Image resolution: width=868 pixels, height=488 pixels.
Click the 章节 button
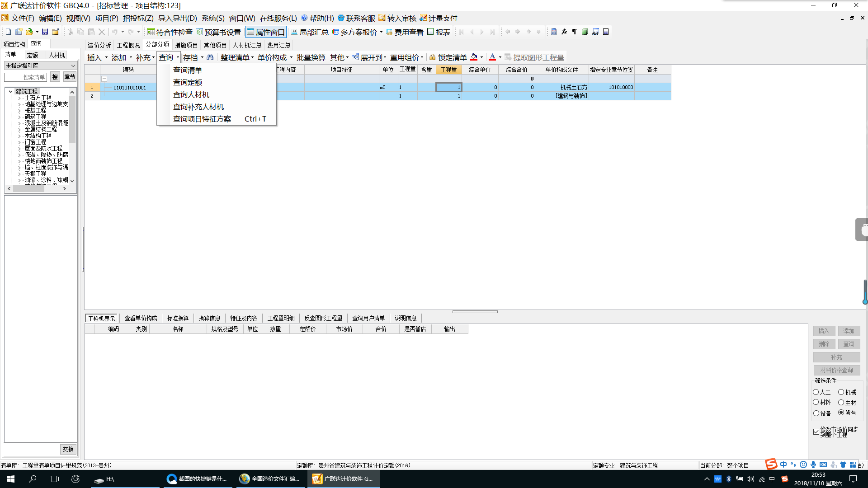[x=70, y=77]
